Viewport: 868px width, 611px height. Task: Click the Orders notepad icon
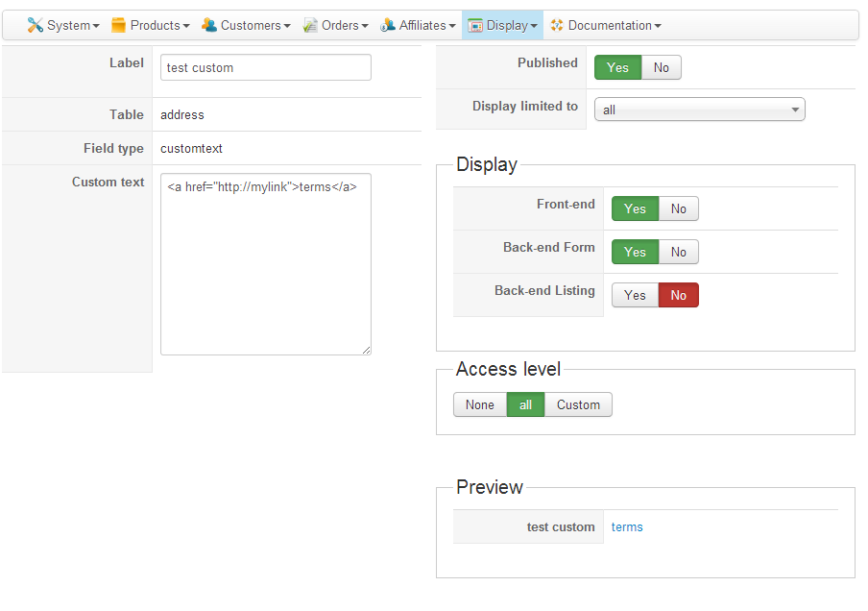click(310, 25)
